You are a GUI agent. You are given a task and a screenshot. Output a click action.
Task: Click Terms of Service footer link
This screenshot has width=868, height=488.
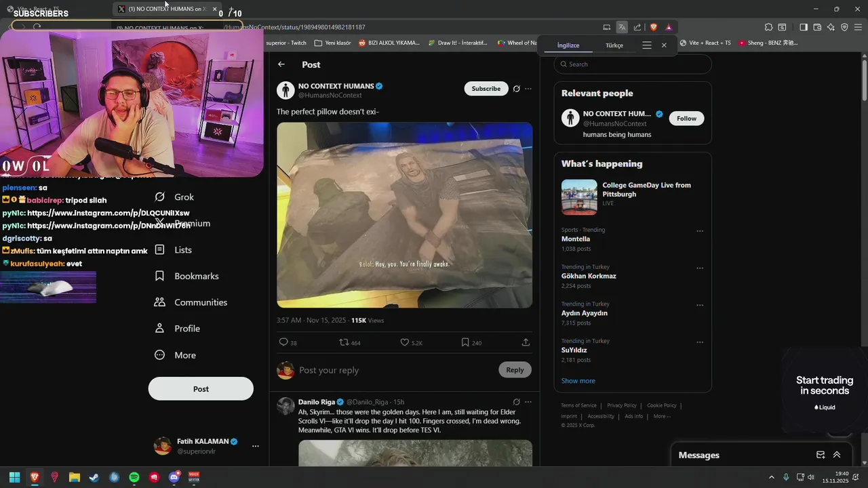tap(578, 405)
